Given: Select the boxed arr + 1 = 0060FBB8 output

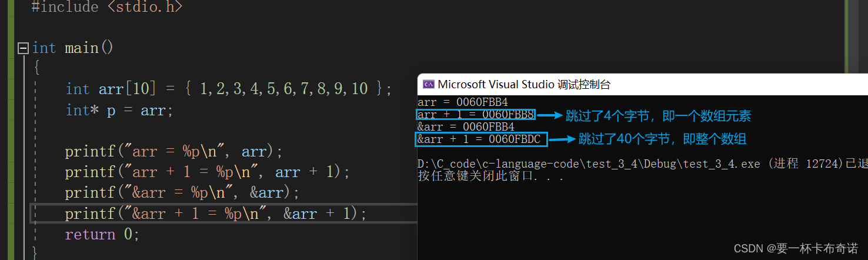Looking at the screenshot, I should (x=476, y=115).
